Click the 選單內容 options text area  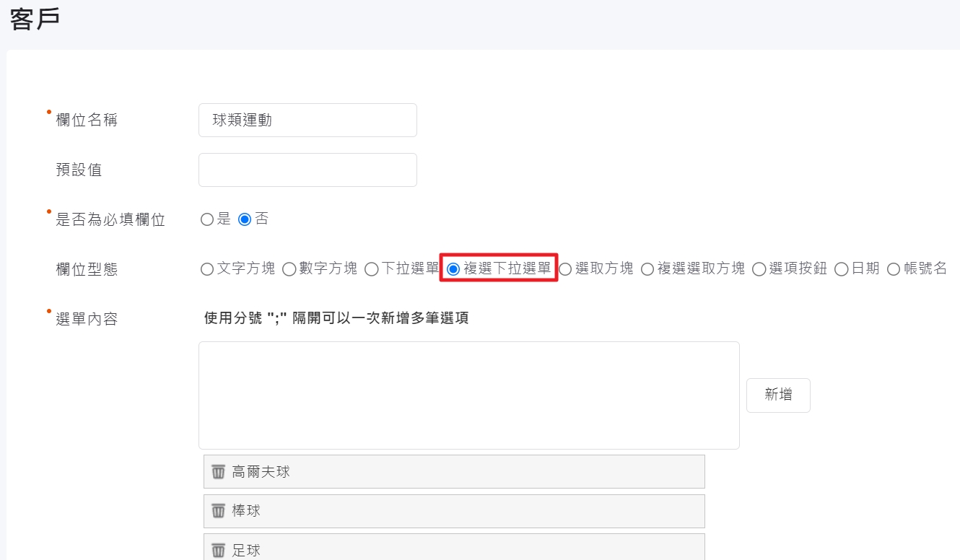pyautogui.click(x=468, y=395)
